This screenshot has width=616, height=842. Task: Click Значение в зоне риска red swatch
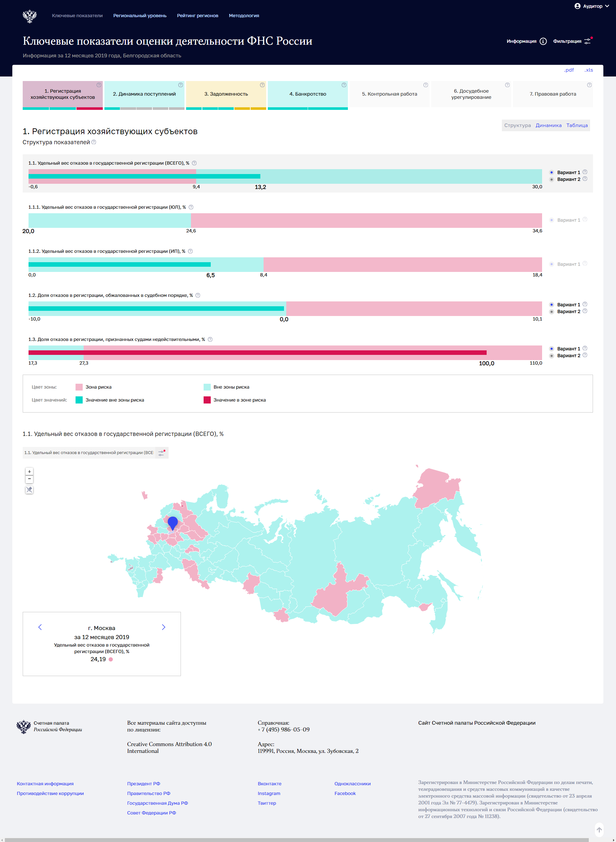coord(207,400)
